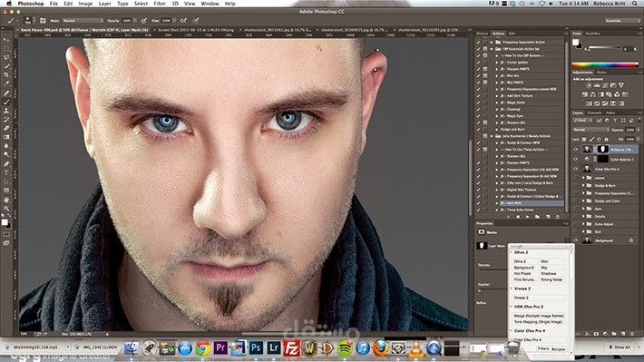This screenshot has height=362, width=644.
Task: Open the Filter menu
Action: click(x=160, y=4)
